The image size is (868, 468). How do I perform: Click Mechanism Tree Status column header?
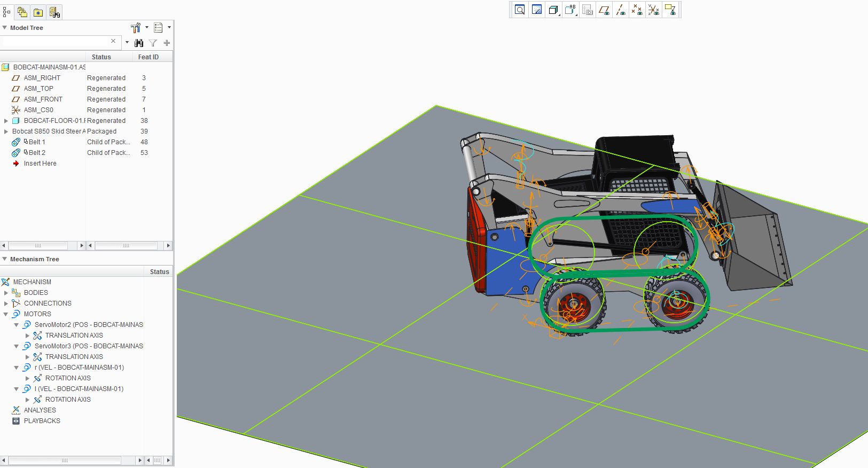pyautogui.click(x=159, y=272)
